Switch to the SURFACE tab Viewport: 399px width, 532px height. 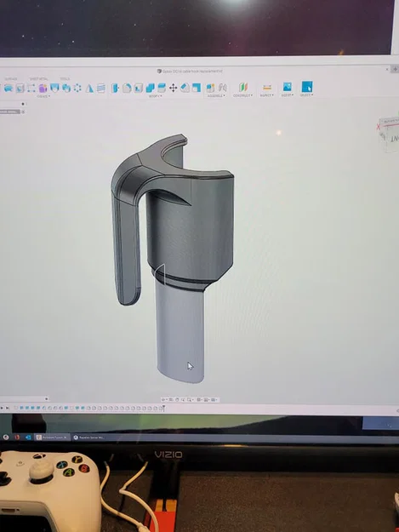(11, 79)
